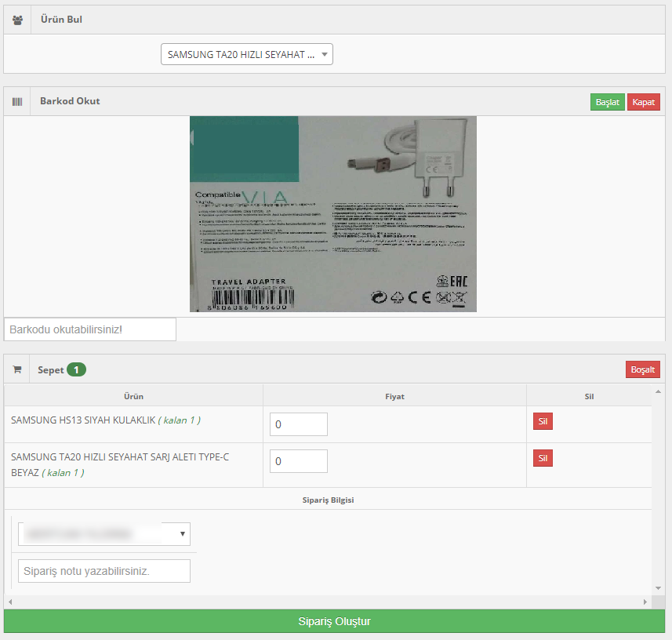
Task: Delete SAMSUNG HS13 SIYAH KULAKLIK with Sil
Action: (x=543, y=421)
